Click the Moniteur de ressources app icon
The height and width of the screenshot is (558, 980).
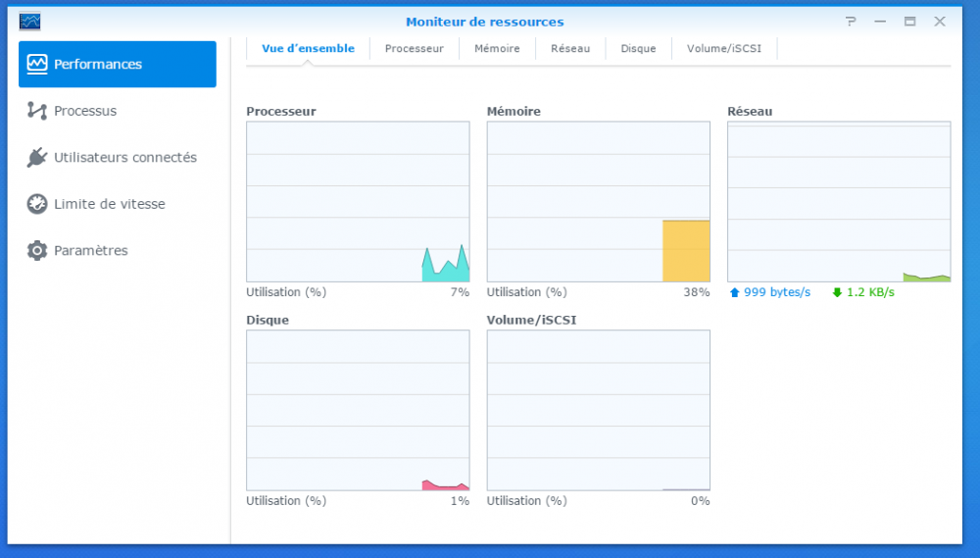click(x=30, y=22)
